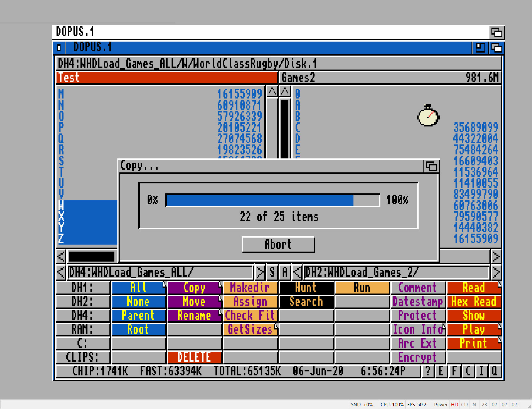Click the Play button
Screen dimensions: 532x409
474,329
